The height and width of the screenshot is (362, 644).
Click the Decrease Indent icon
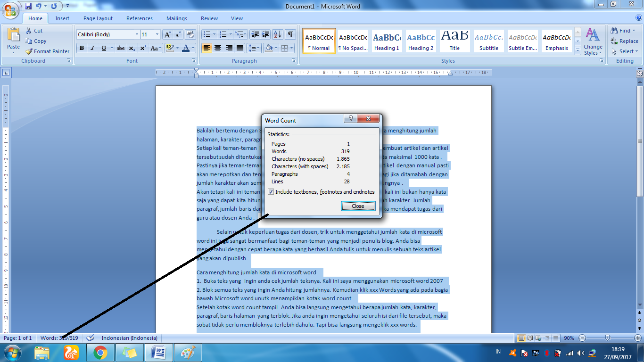(255, 34)
